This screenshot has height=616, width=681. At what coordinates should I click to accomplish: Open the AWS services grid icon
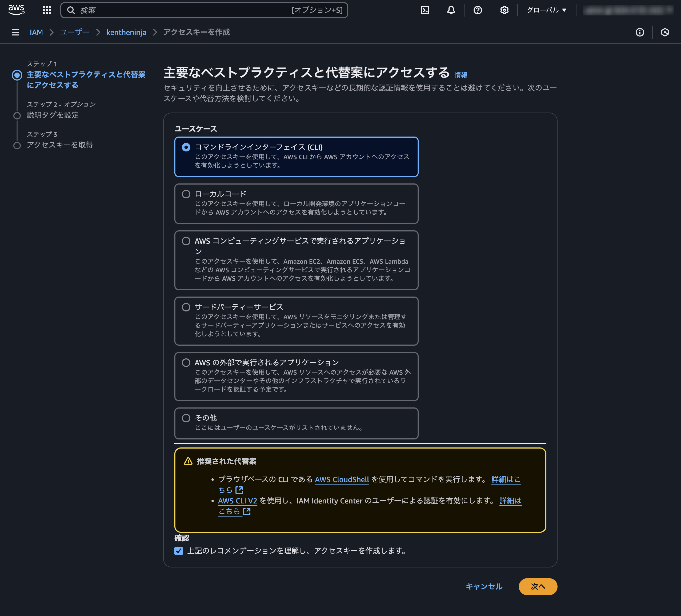46,10
